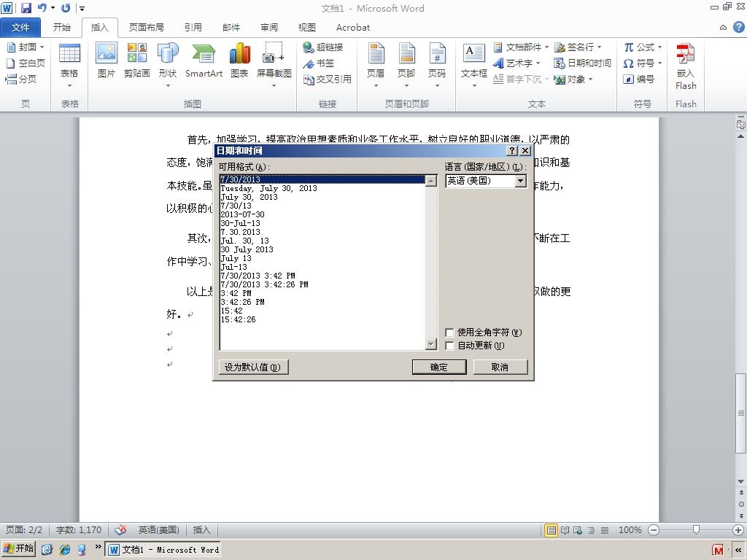Expand the Object (对象) dropdown arrow
This screenshot has height=560, width=747.
point(590,79)
